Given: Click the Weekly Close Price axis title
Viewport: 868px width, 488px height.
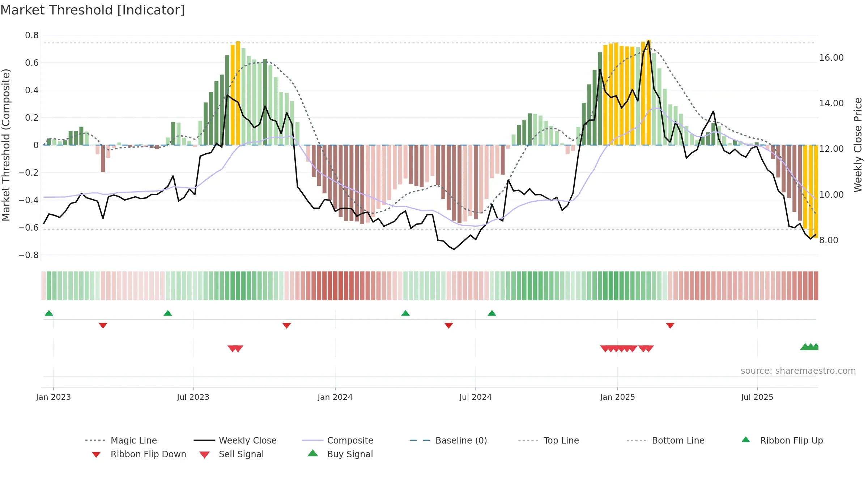Looking at the screenshot, I should 858,145.
